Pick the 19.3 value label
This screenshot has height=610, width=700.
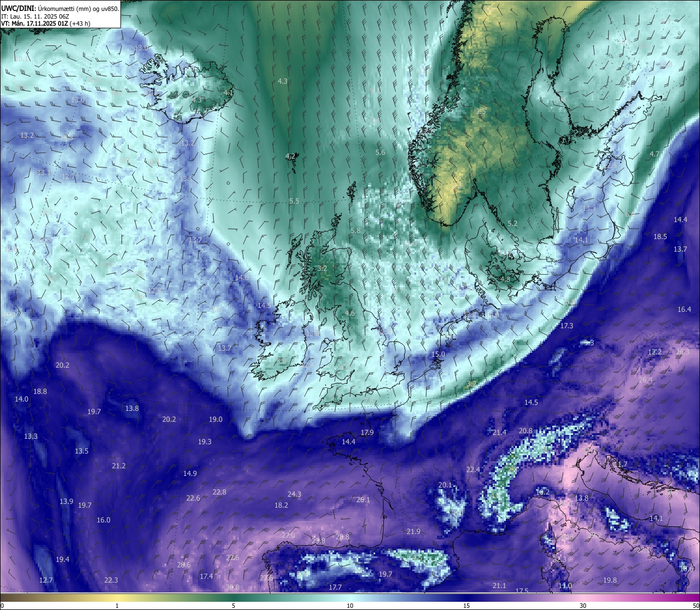(x=205, y=441)
